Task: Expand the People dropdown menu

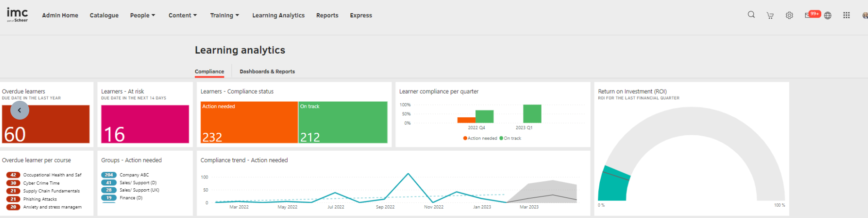Action: coord(142,16)
